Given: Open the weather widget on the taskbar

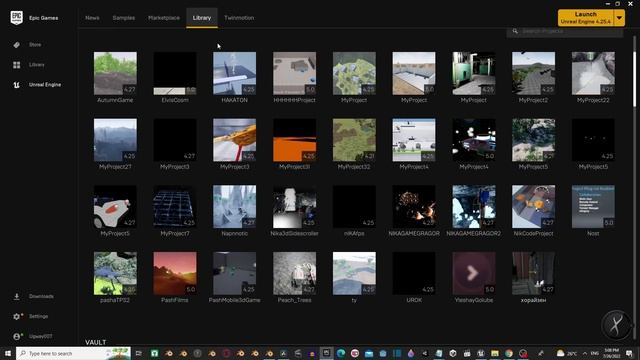Looking at the screenshot, I should point(567,353).
